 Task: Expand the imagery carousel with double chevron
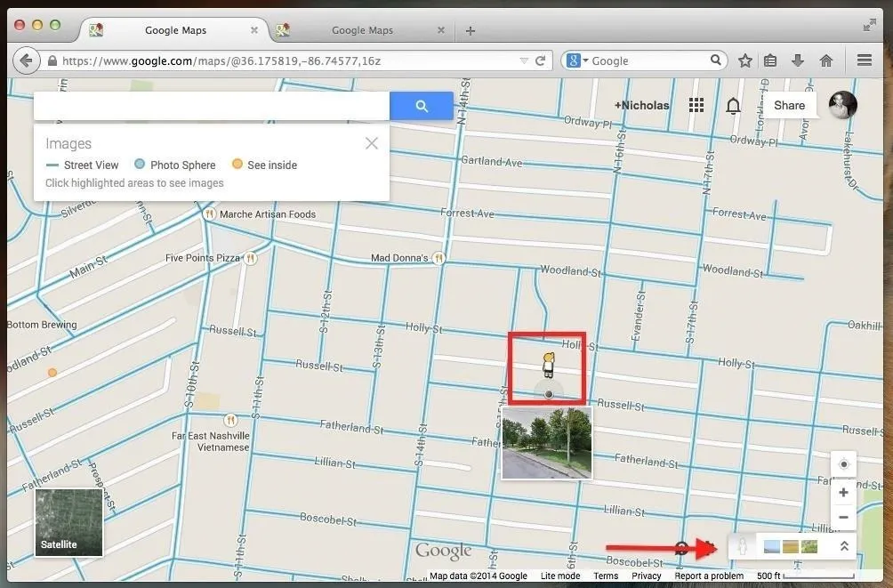coord(844,546)
